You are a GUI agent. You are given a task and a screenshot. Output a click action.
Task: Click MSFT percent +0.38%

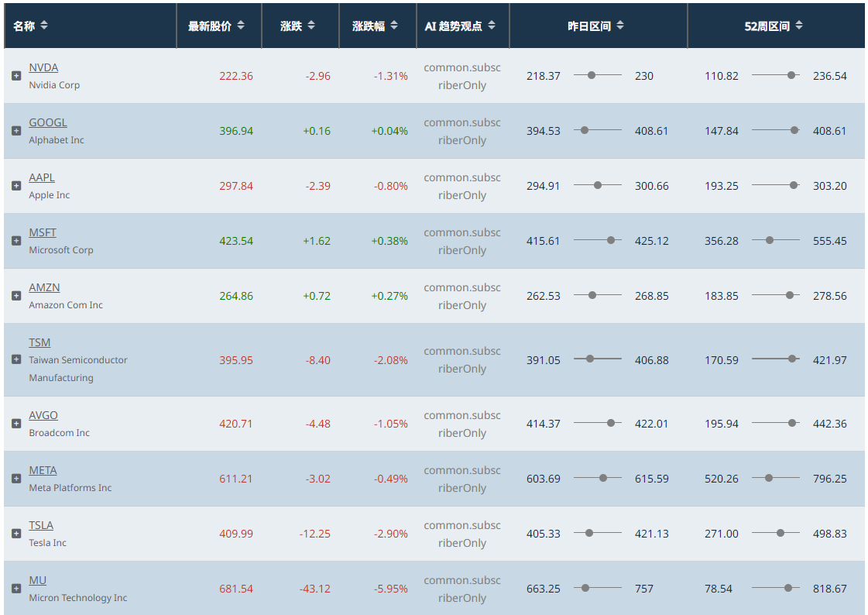coord(389,241)
